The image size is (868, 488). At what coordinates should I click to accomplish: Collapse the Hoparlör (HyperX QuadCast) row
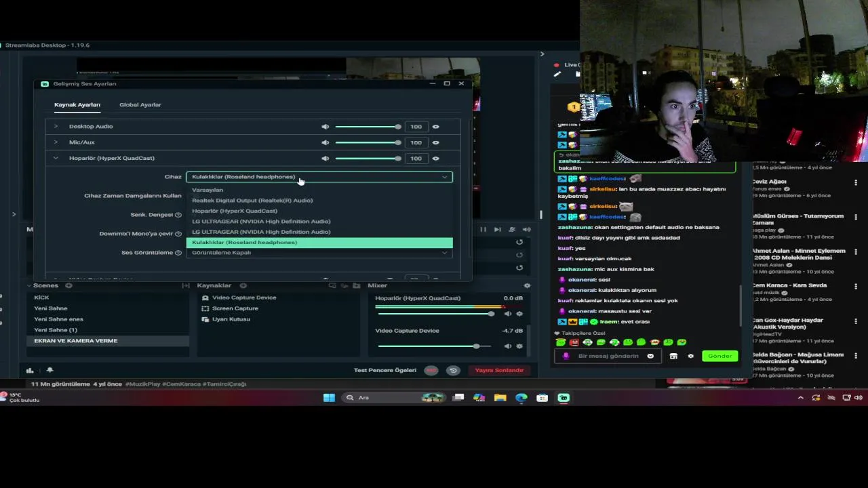[x=56, y=159]
